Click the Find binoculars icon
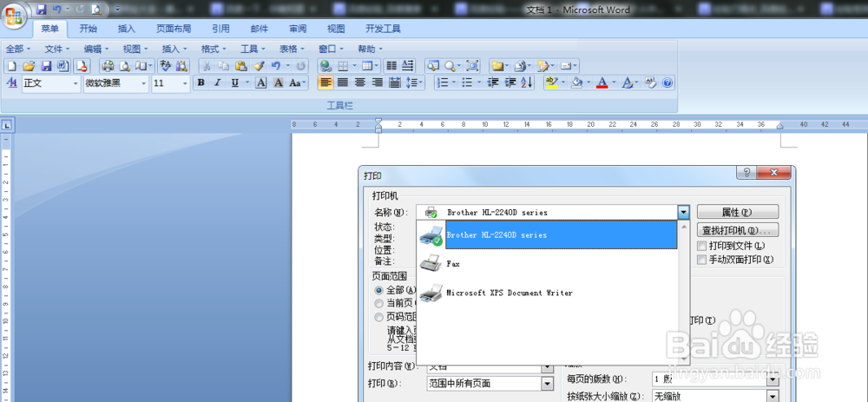Viewport: 868px width, 402px height. tap(182, 67)
